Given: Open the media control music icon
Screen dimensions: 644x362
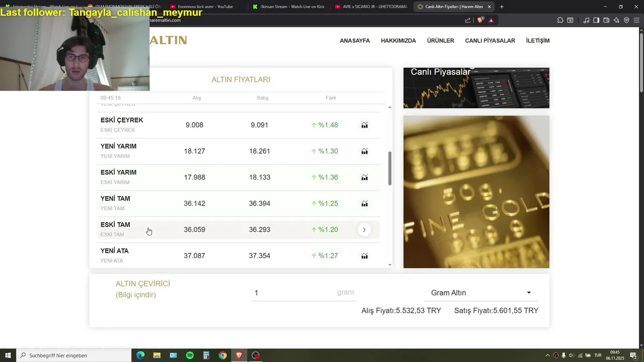Looking at the screenshot, I should click(x=586, y=20).
